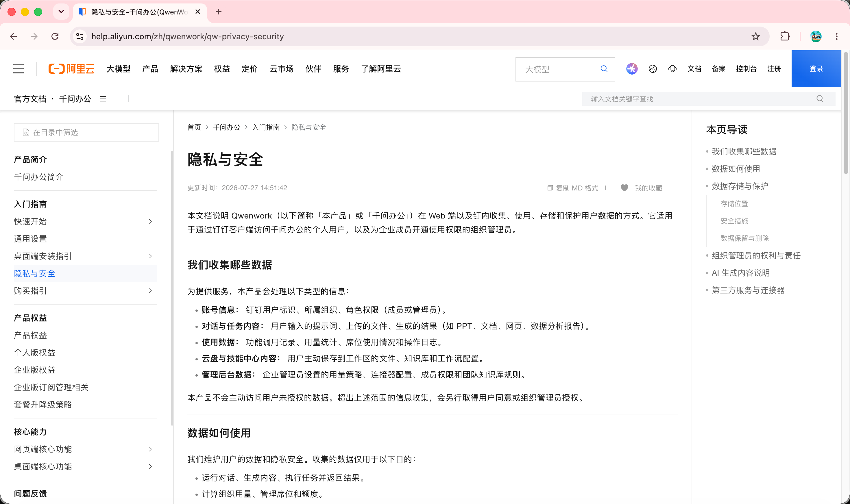The image size is (850, 504).
Task: Click the search magnifier in 大模型 box
Action: click(x=604, y=69)
